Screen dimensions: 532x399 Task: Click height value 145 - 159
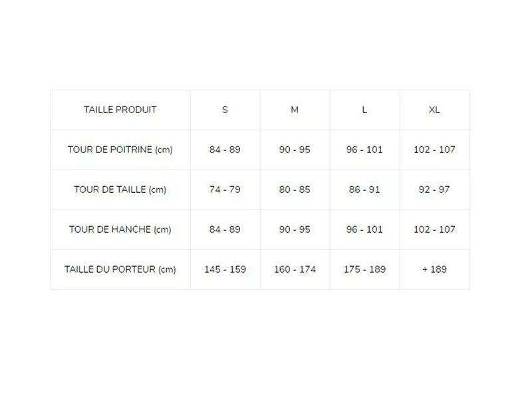coord(225,269)
